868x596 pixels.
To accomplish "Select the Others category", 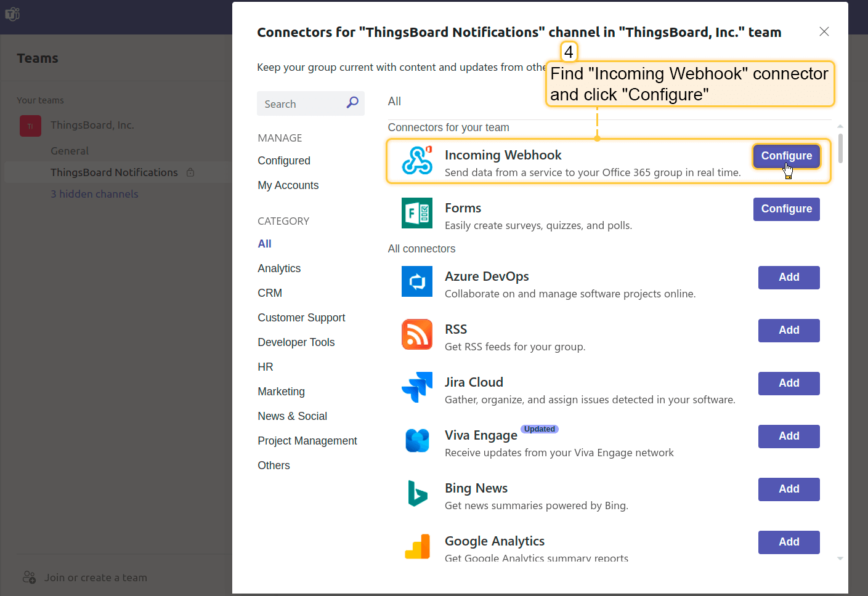I will coord(274,465).
